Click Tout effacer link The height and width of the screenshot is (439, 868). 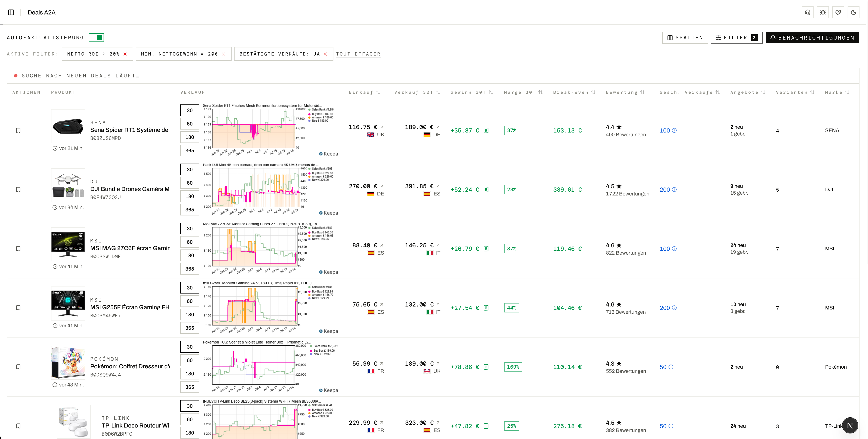358,54
